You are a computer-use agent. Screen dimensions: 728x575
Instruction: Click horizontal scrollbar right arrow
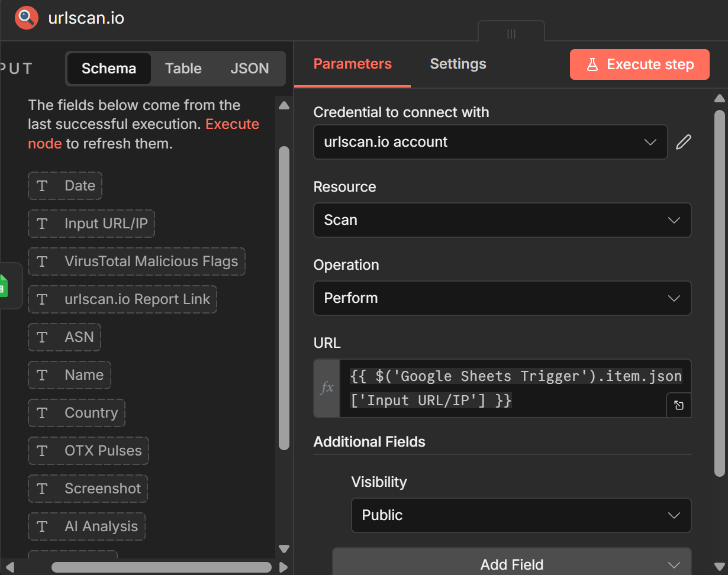pos(283,567)
